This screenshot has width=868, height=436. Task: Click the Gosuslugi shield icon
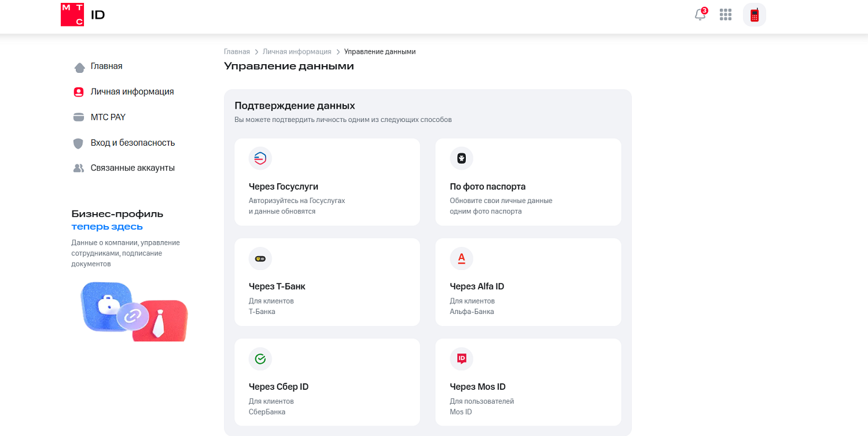(x=260, y=158)
